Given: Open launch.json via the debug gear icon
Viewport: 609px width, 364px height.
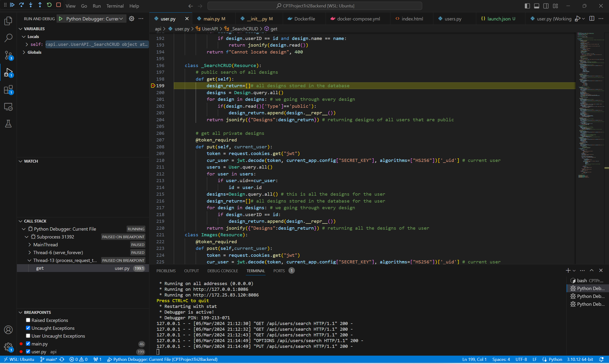Looking at the screenshot, I should coord(132,19).
